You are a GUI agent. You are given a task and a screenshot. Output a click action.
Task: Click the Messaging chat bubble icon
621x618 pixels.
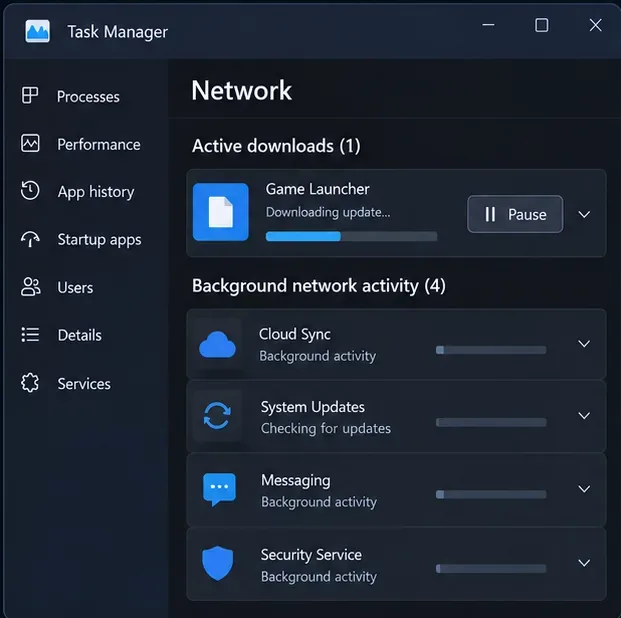point(219,489)
